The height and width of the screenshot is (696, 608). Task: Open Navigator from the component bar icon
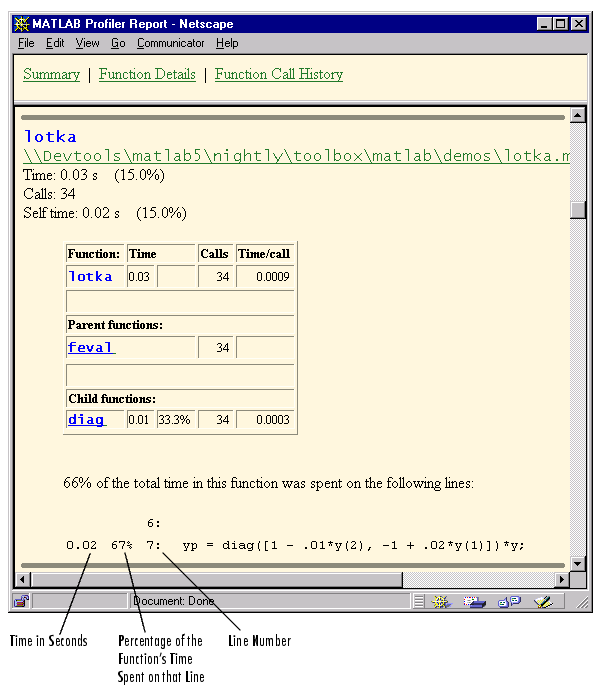[441, 601]
